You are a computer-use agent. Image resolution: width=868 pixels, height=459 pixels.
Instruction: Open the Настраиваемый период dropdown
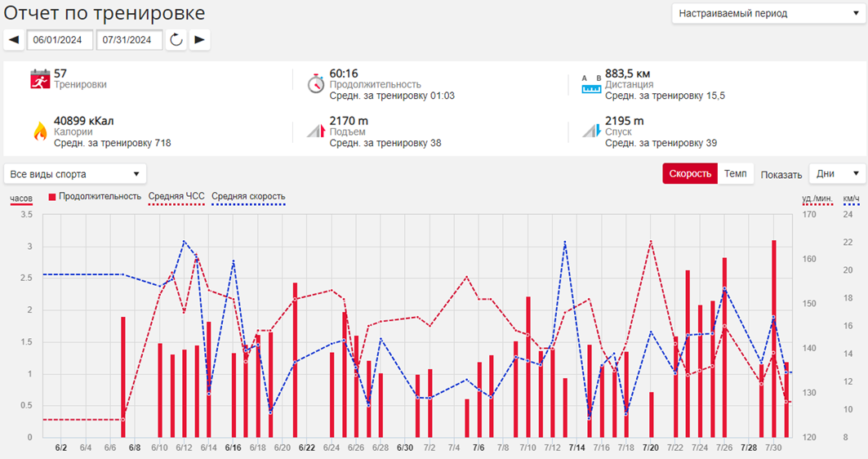coord(769,14)
